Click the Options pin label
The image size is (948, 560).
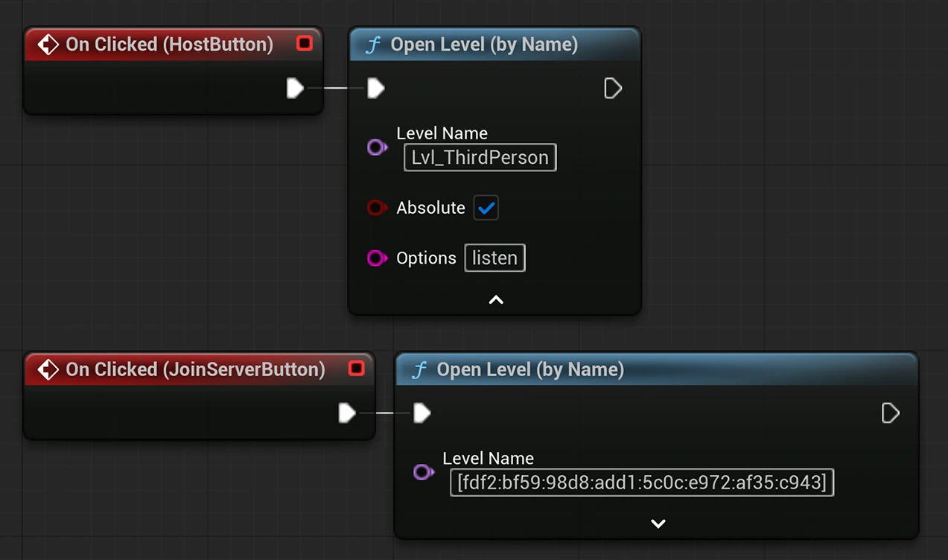(426, 258)
